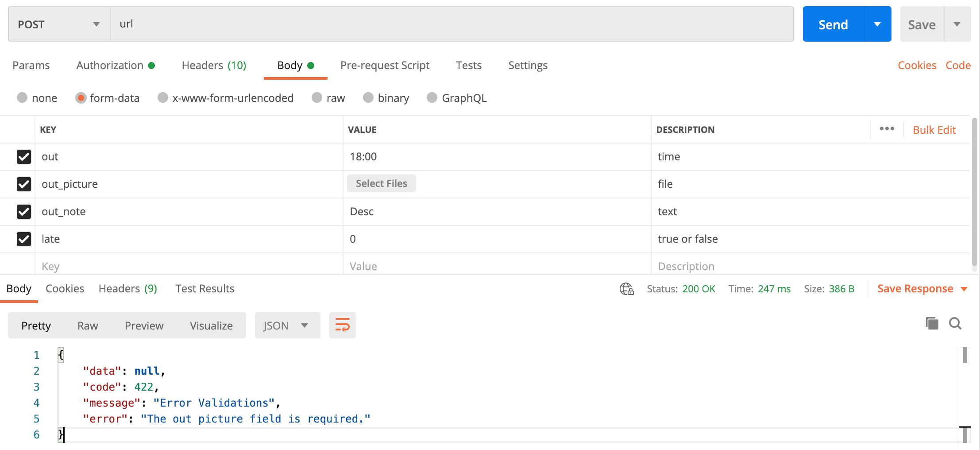The height and width of the screenshot is (450, 980).
Task: Copy response body with the clipboard icon
Action: [x=932, y=323]
